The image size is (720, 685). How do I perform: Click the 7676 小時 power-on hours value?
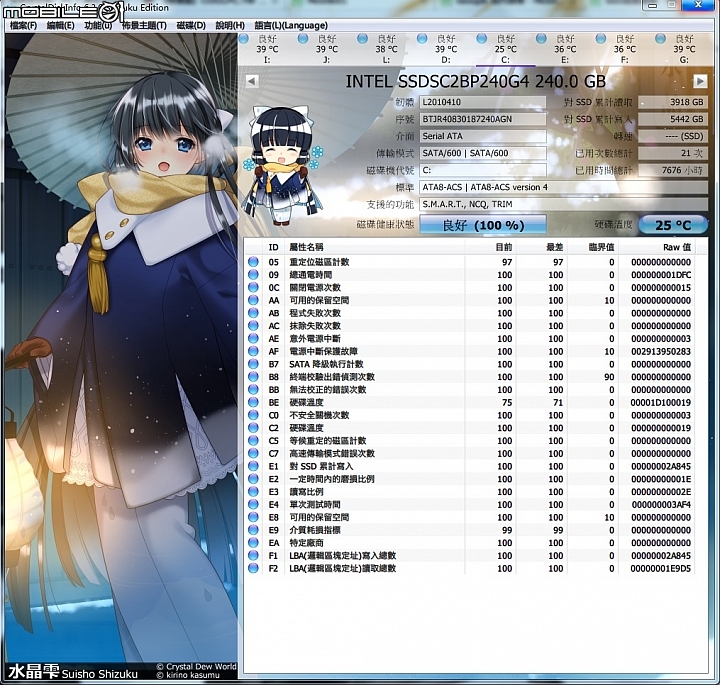(673, 170)
